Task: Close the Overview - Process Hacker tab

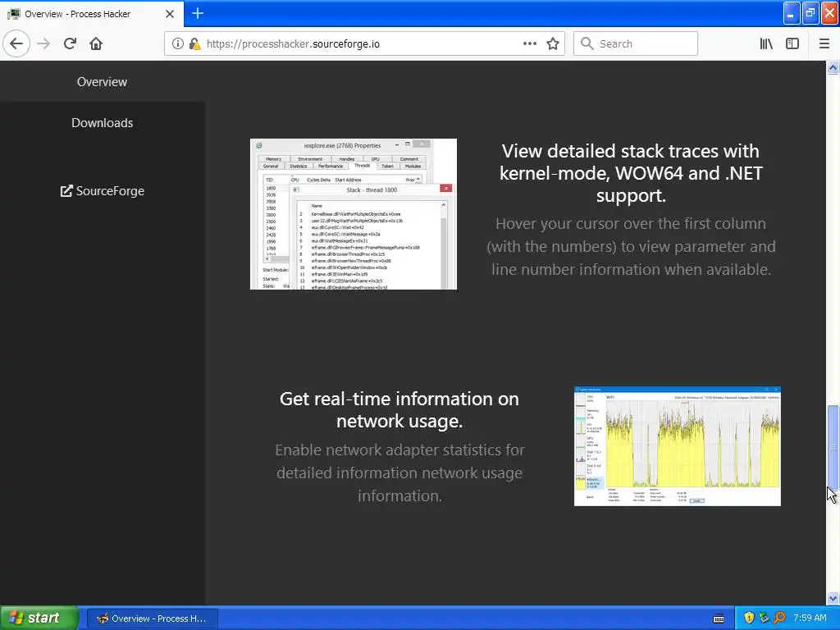Action: (x=169, y=14)
